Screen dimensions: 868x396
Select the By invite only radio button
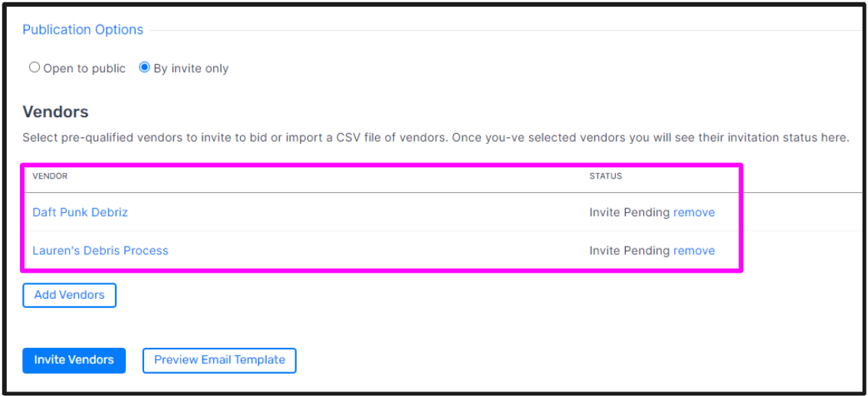click(x=144, y=68)
